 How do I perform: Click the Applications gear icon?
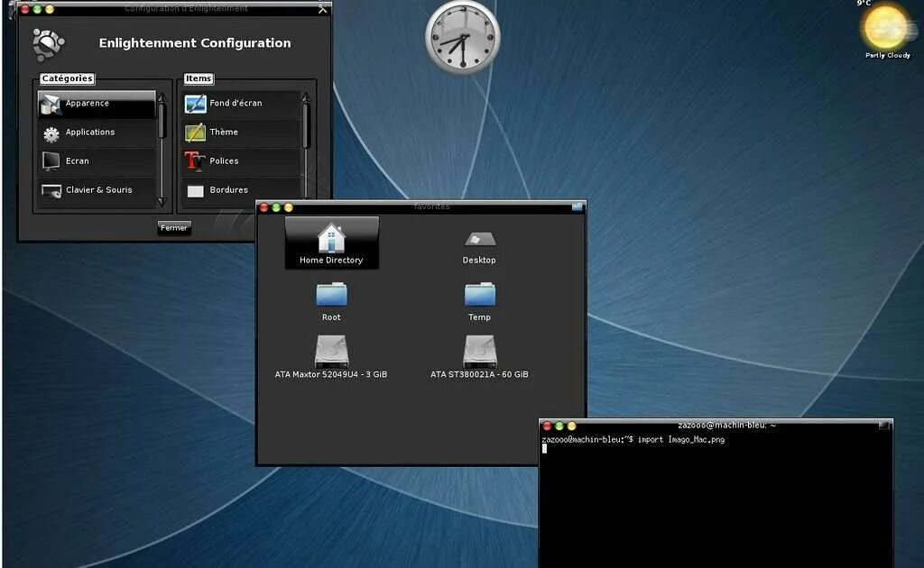tap(51, 134)
